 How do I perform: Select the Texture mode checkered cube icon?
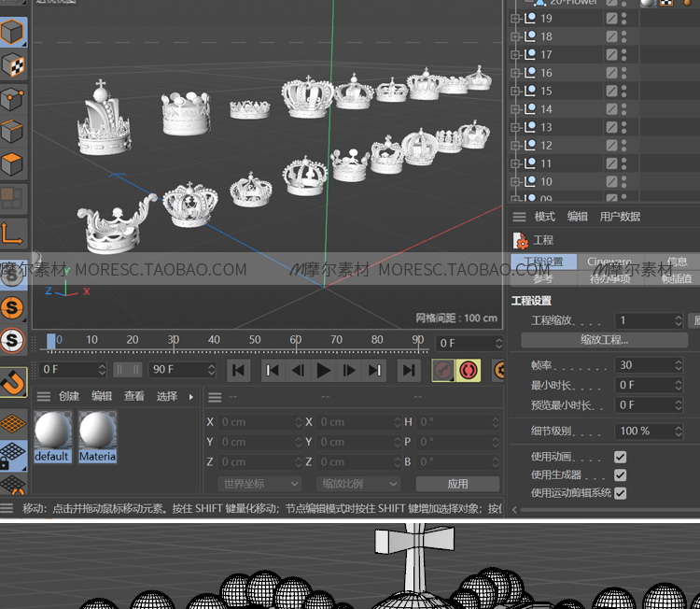[x=12, y=65]
